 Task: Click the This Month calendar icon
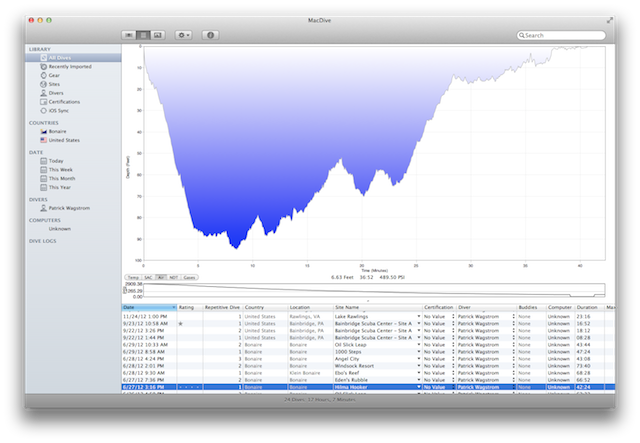(x=43, y=178)
